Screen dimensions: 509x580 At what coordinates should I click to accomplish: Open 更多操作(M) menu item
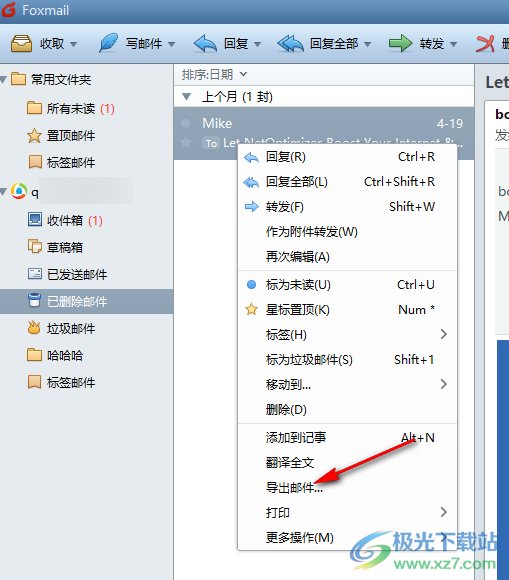pos(348,537)
